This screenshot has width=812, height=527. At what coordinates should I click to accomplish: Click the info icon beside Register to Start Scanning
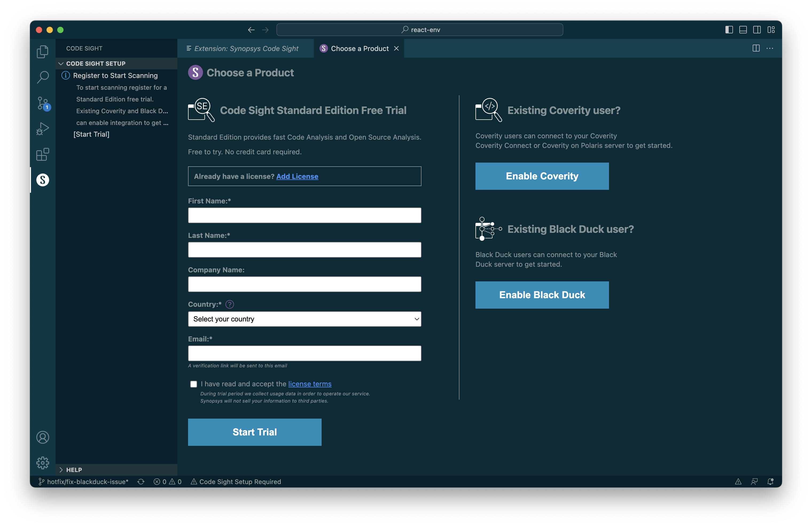[65, 75]
